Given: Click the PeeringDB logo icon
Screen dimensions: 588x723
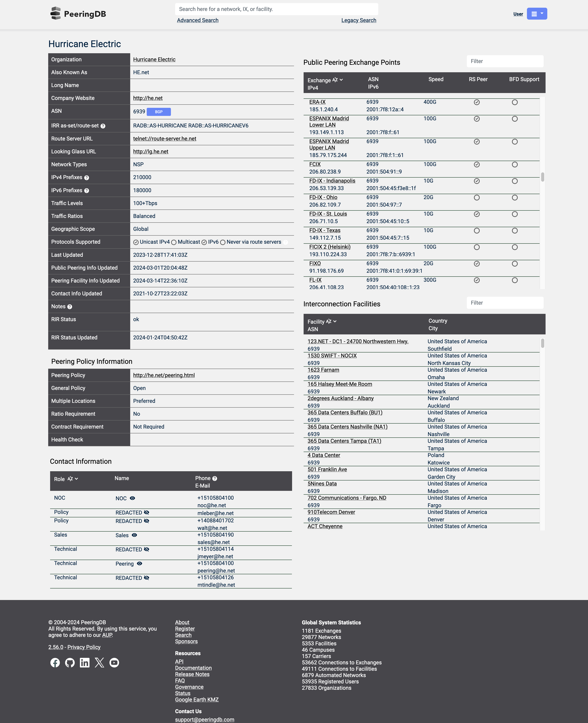Looking at the screenshot, I should click(55, 13).
